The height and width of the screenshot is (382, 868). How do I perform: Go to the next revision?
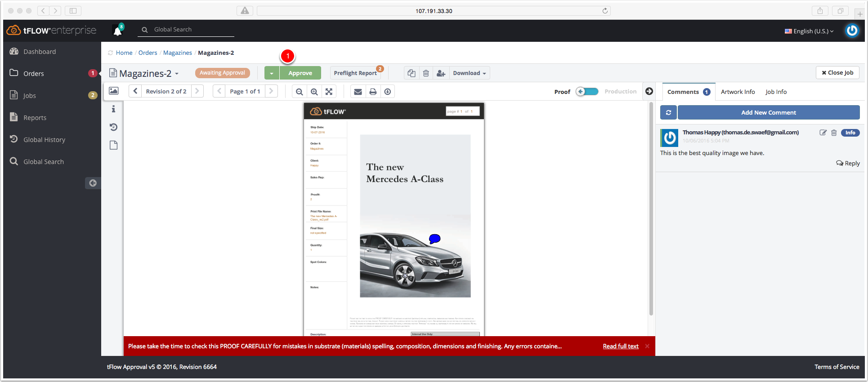(197, 91)
